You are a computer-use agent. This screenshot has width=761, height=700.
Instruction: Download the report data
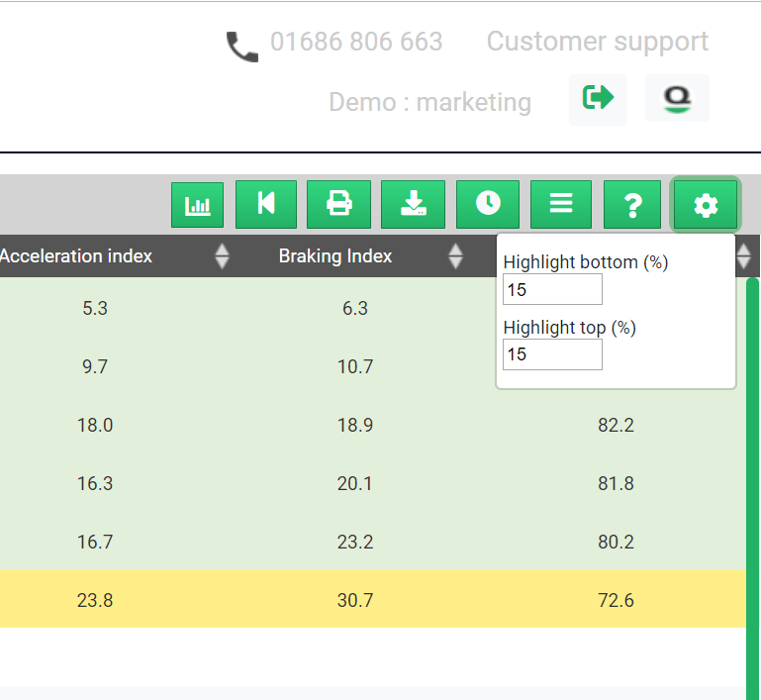coord(413,204)
